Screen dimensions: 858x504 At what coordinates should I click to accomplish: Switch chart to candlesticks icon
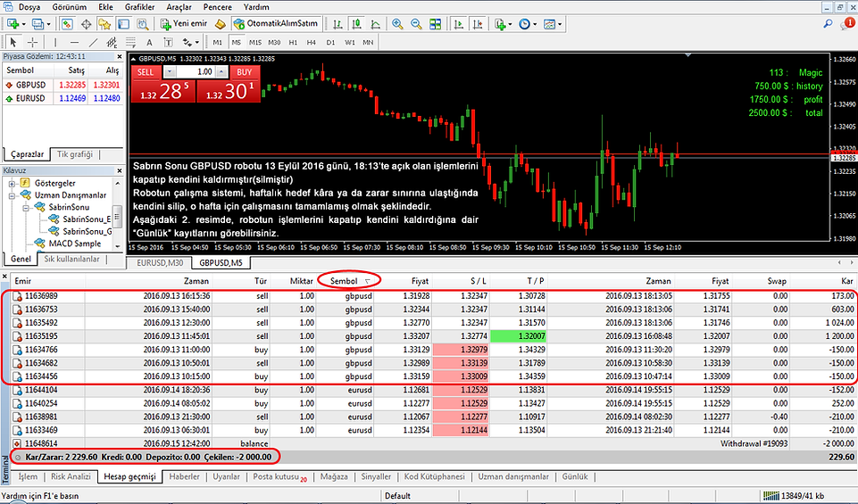[357, 24]
